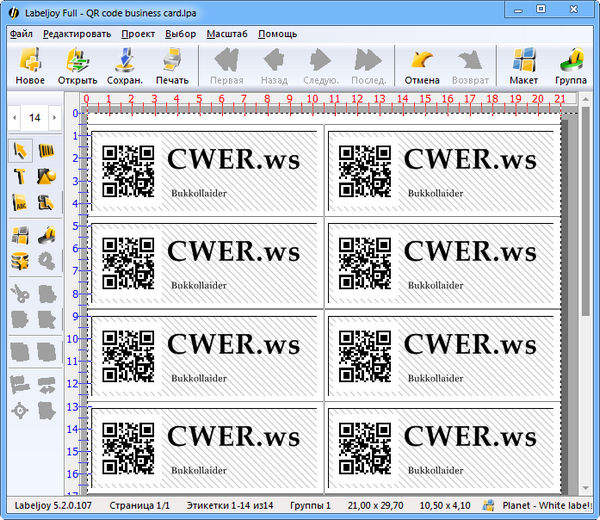The width and height of the screenshot is (600, 520).
Task: Select the arrow pointer tool
Action: click(20, 151)
